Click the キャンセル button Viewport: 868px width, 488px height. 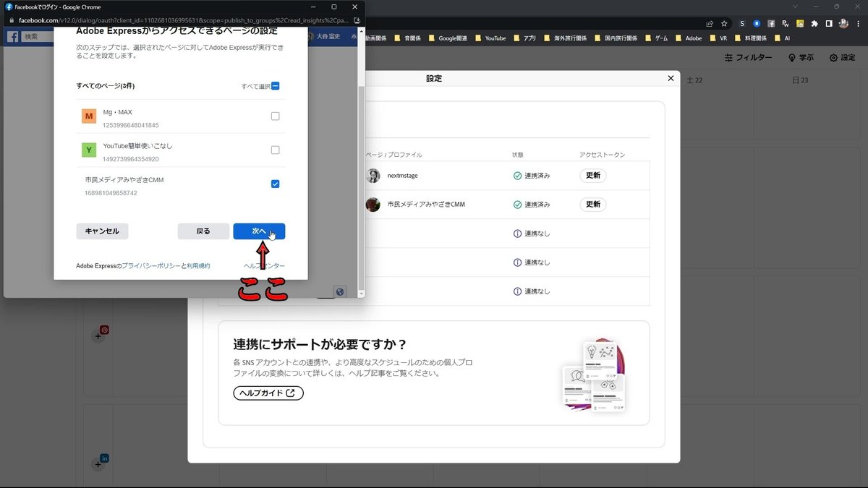click(102, 231)
